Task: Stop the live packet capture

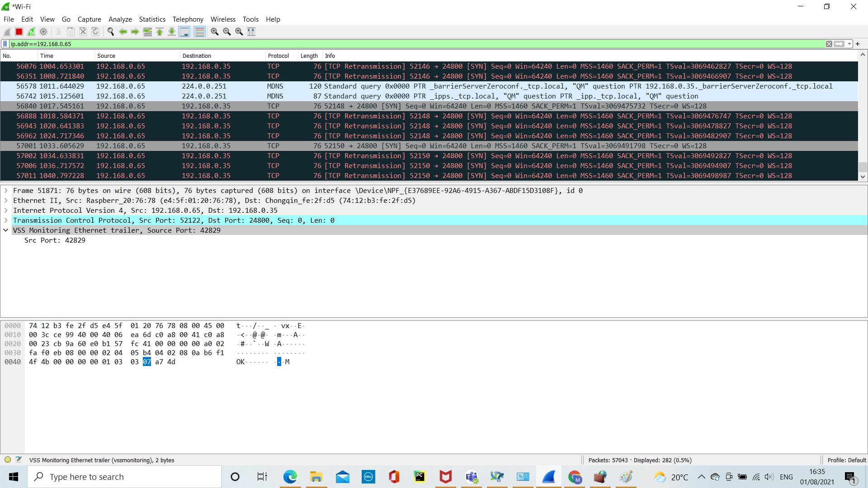Action: point(19,32)
